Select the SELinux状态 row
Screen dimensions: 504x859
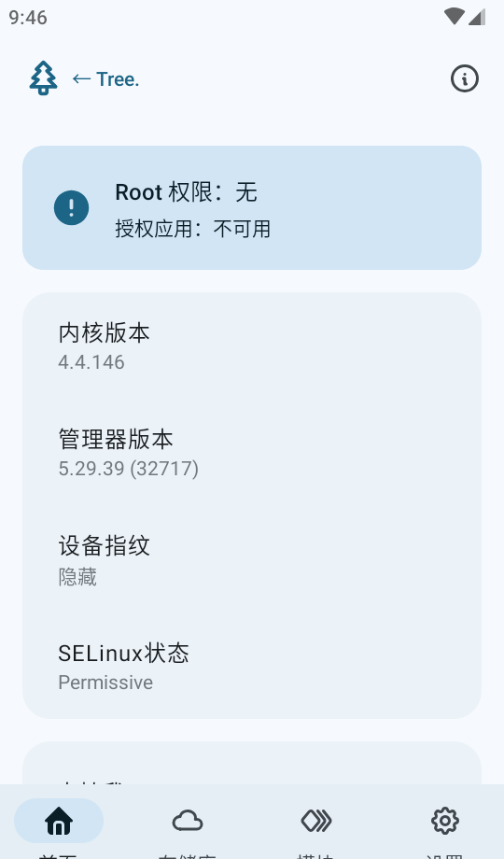point(252,667)
